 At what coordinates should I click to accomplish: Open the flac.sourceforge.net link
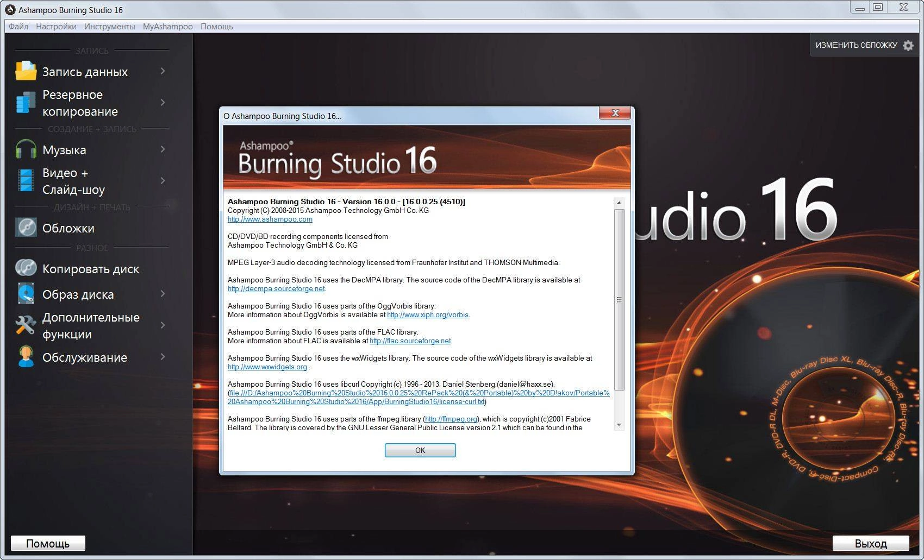coord(410,341)
